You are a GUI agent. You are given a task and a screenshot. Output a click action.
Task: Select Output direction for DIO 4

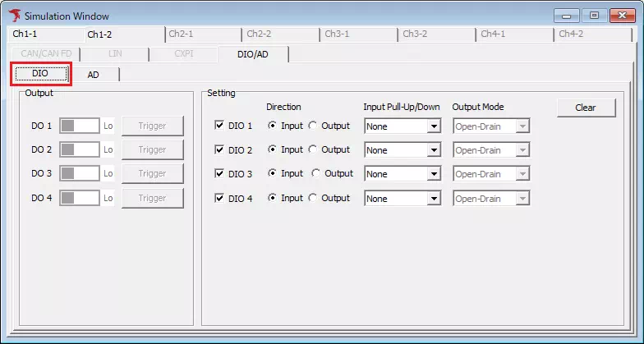click(x=313, y=198)
